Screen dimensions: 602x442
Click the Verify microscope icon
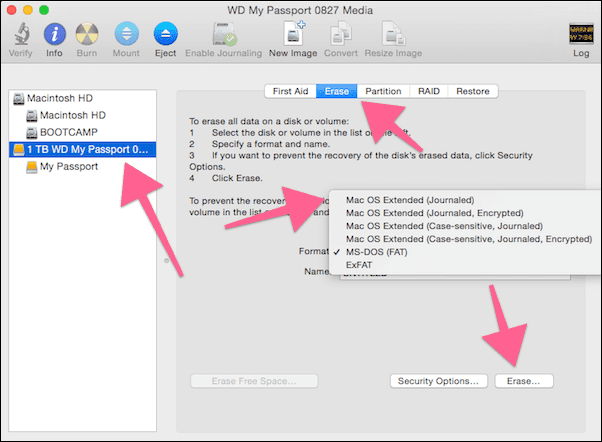point(22,33)
